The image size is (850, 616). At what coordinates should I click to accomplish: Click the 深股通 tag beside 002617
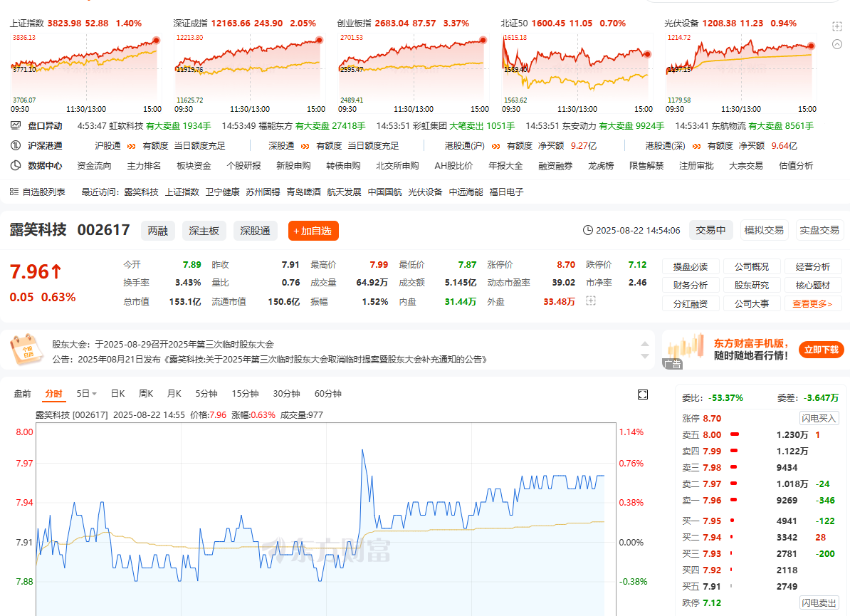[256, 231]
